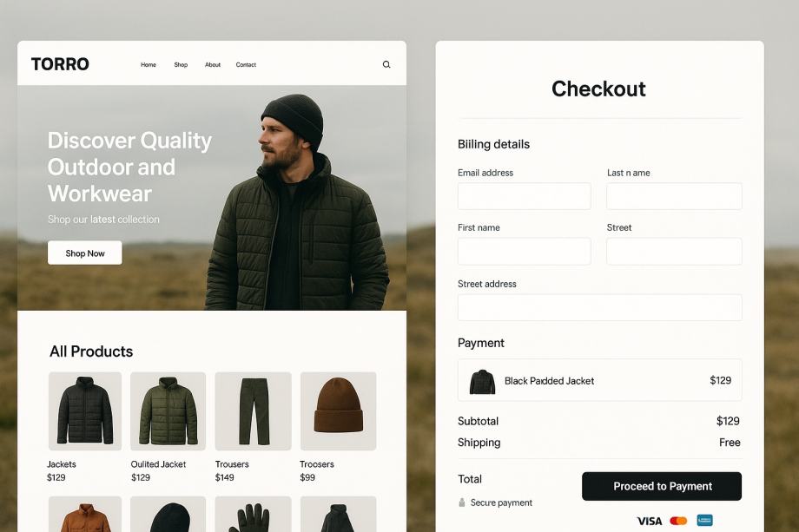Image resolution: width=799 pixels, height=532 pixels.
Task: Click the Secure payment lock icon
Action: pos(462,502)
